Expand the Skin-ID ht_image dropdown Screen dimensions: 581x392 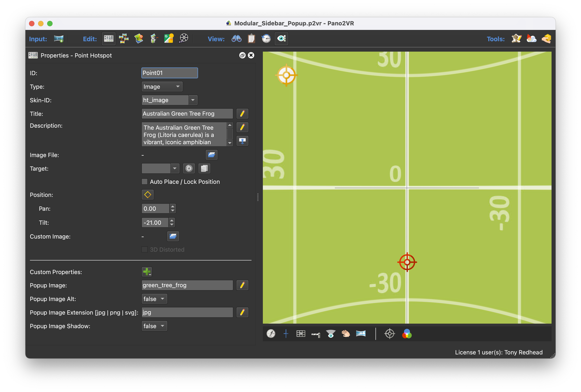tap(193, 100)
